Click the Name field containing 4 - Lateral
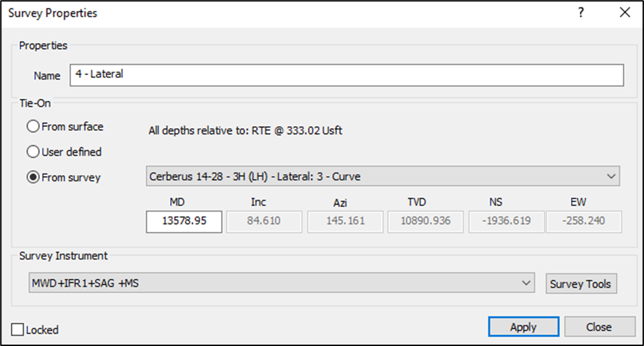The image size is (644, 346). point(347,75)
